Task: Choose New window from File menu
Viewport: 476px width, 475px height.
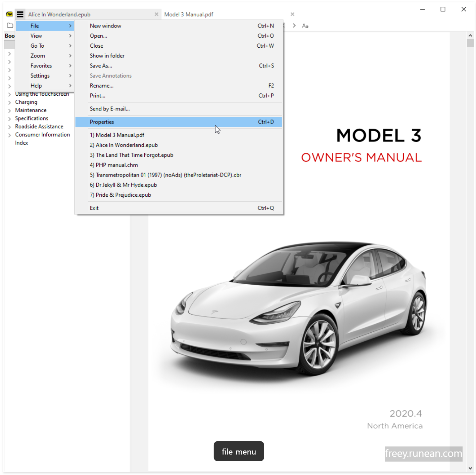Action: tap(179, 26)
